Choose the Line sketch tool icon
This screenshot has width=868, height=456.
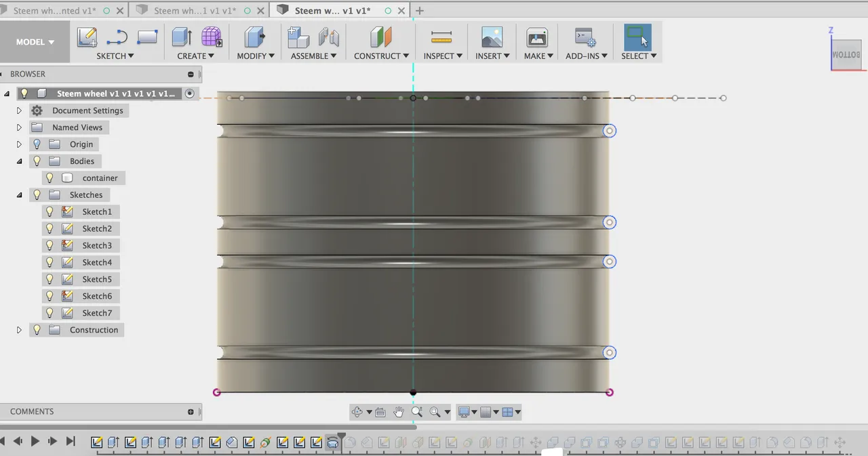pyautogui.click(x=117, y=37)
